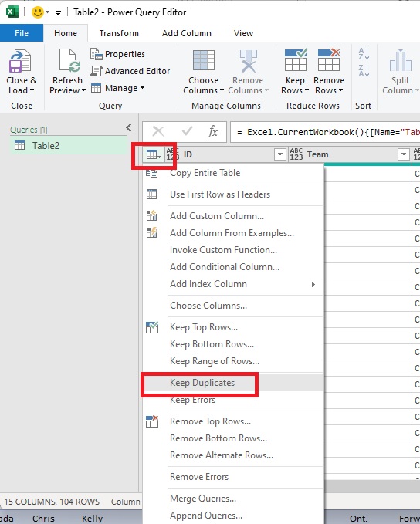This screenshot has width=420, height=524.
Task: Click the fx function icon
Action: [212, 131]
